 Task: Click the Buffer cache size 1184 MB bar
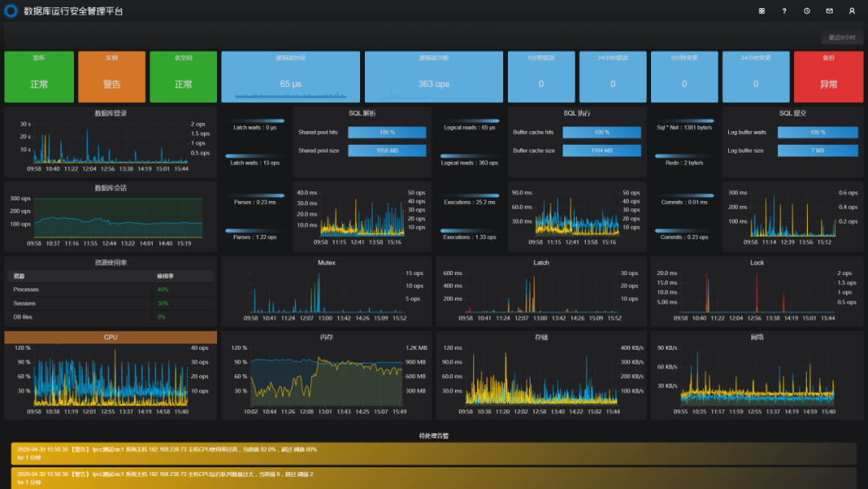coord(602,150)
